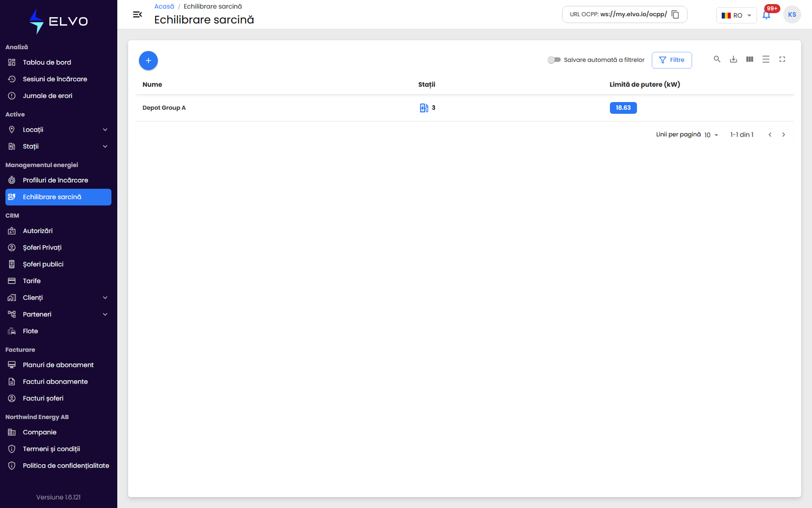Sort by Limită de putere (kW) column

(x=645, y=84)
